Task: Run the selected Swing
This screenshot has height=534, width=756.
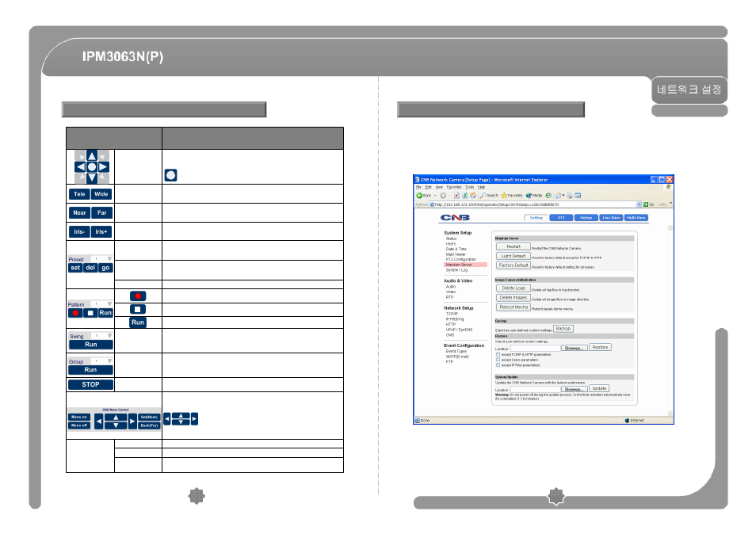Action: click(90, 345)
